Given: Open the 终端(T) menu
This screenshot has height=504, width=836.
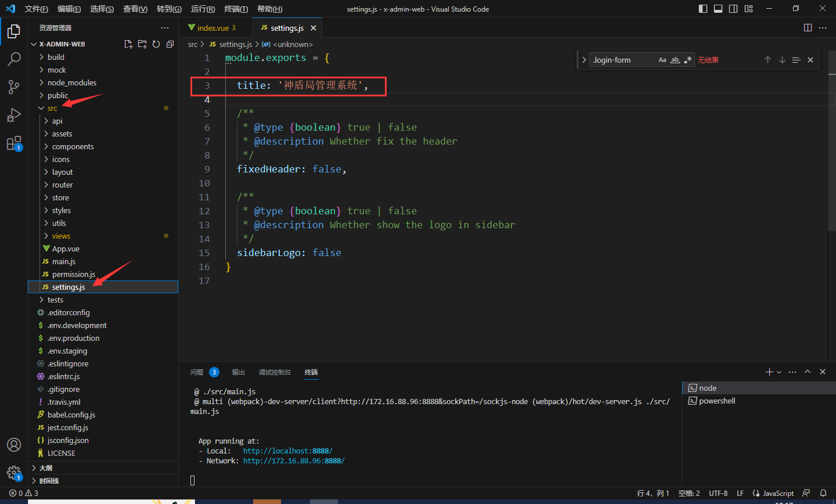Looking at the screenshot, I should (x=236, y=9).
